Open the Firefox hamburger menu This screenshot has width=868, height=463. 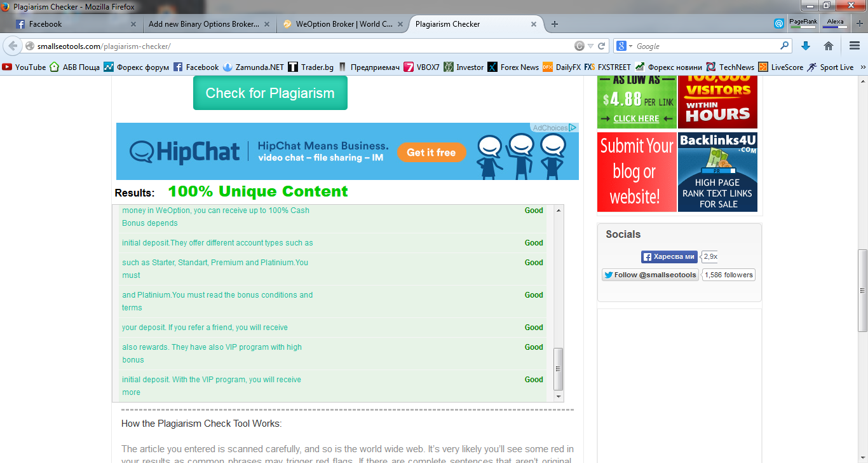(855, 46)
